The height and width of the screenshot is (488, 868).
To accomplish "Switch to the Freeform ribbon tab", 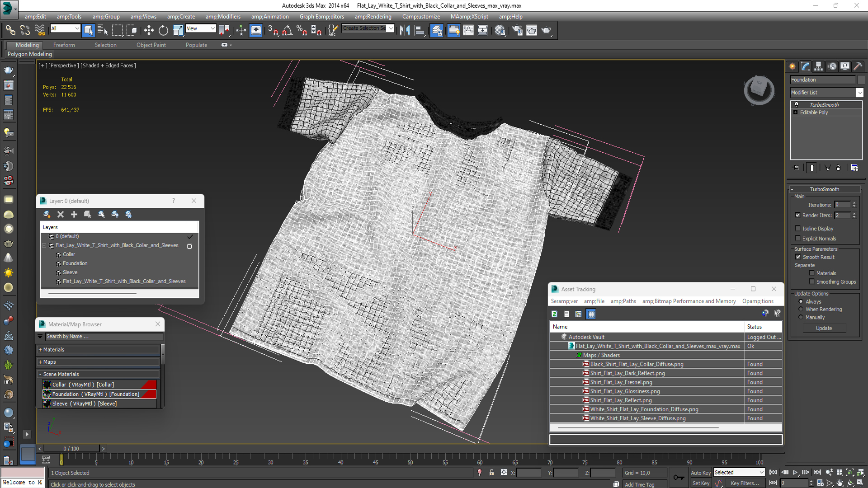I will coord(64,45).
